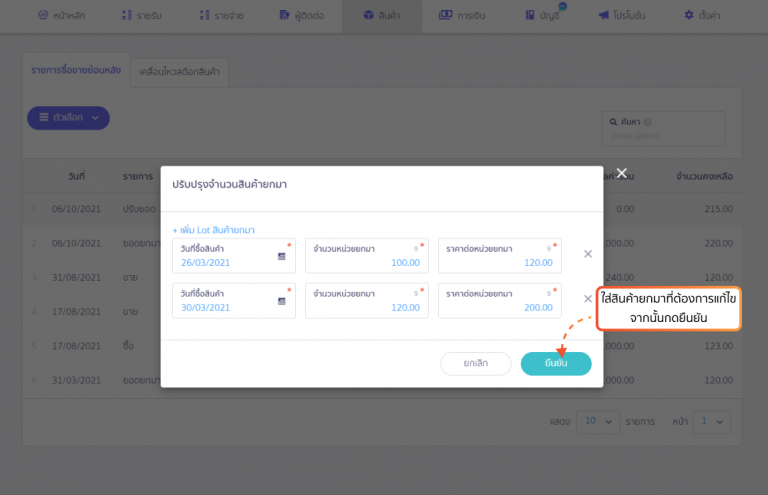This screenshot has height=495, width=768.
Task: Remove the first lot row with X
Action: [588, 254]
